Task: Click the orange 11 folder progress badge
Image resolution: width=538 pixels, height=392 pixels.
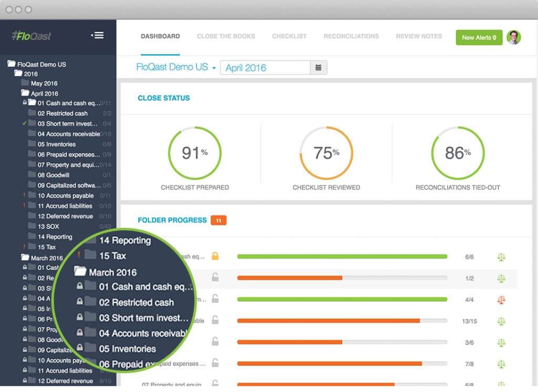Action: [218, 220]
